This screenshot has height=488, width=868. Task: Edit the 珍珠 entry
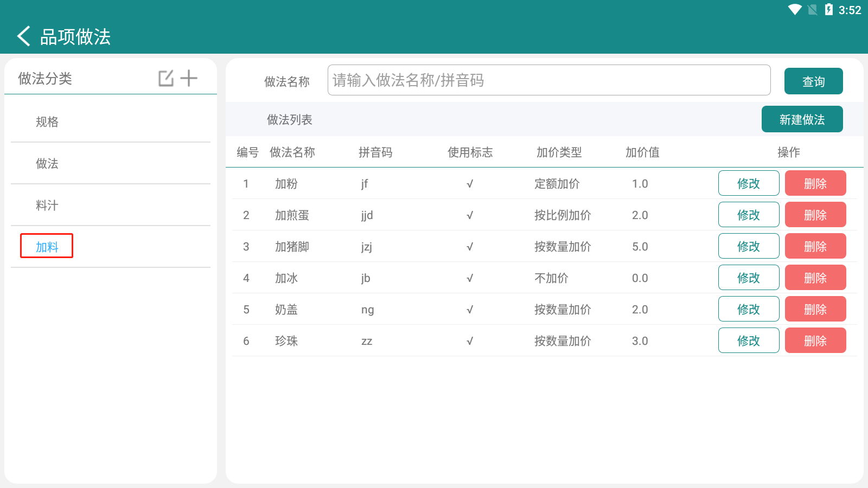[748, 341]
